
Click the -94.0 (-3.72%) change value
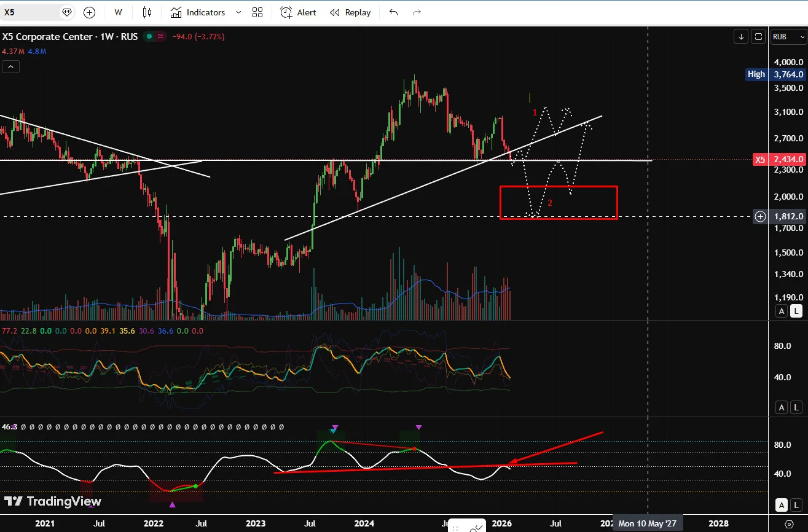(198, 37)
